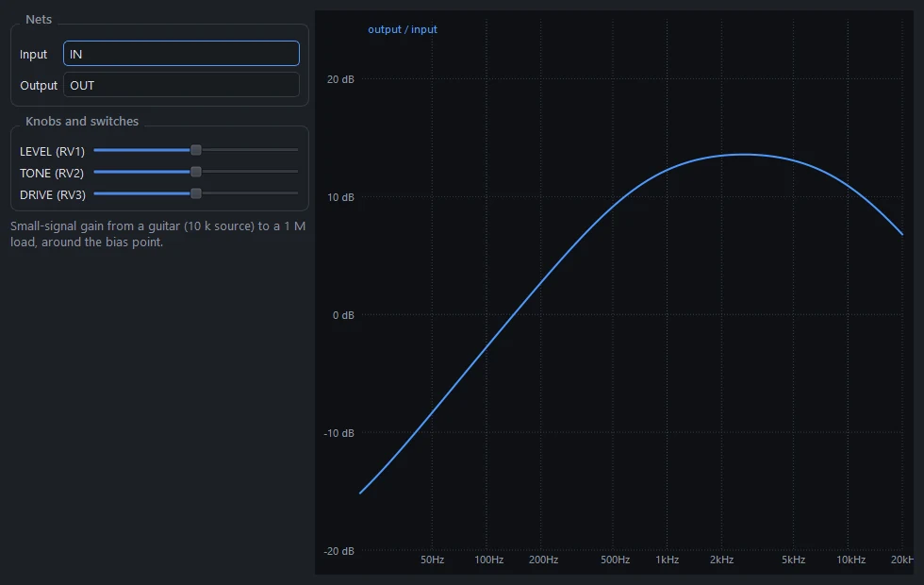The image size is (924, 585).
Task: Click the small-signal gain description text
Action: click(x=158, y=234)
